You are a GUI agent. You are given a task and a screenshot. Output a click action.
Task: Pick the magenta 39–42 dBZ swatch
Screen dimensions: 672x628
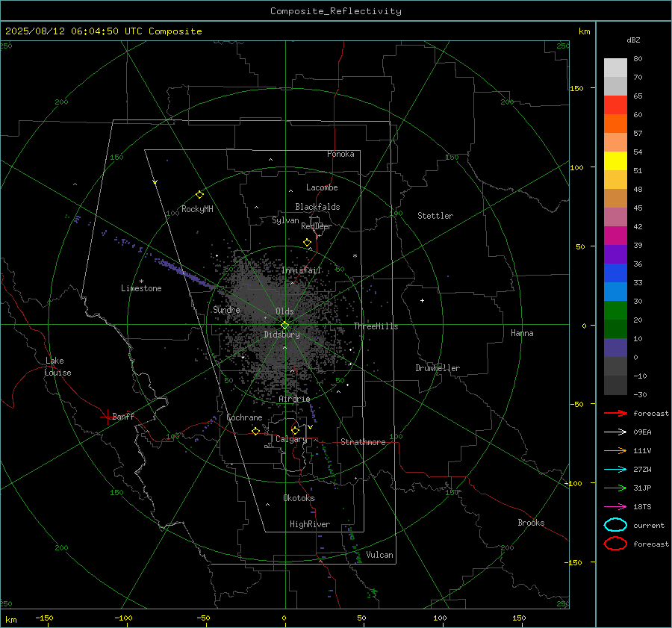point(615,236)
